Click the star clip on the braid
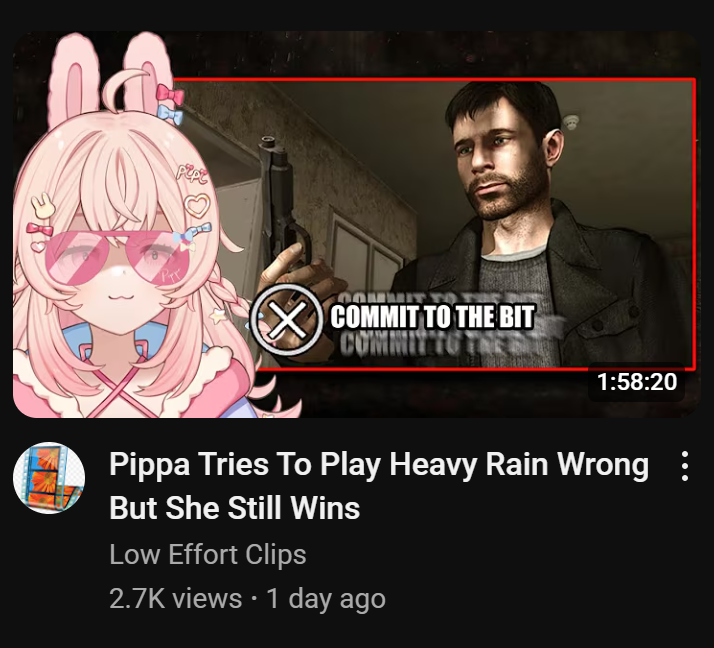This screenshot has height=648, width=714. tap(218, 315)
